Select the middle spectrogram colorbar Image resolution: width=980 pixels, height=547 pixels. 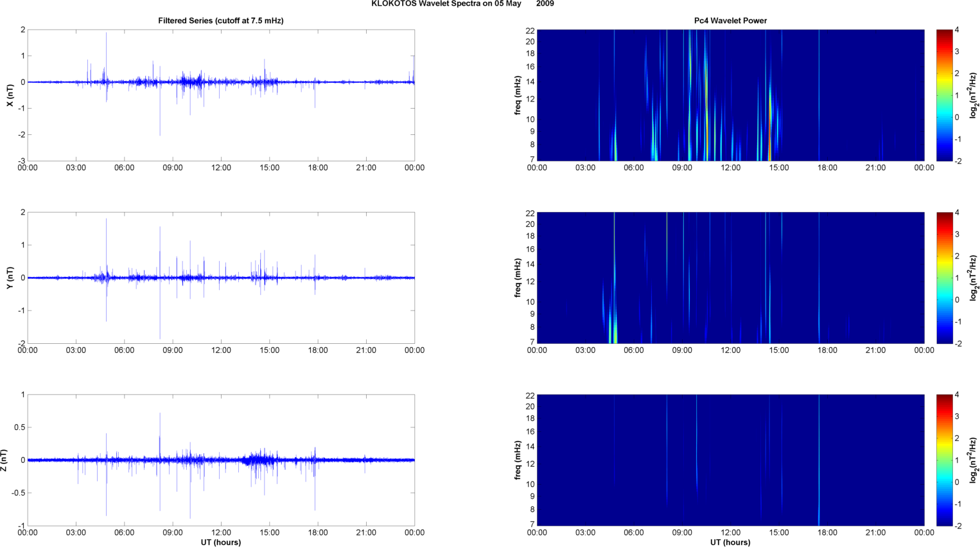point(944,278)
